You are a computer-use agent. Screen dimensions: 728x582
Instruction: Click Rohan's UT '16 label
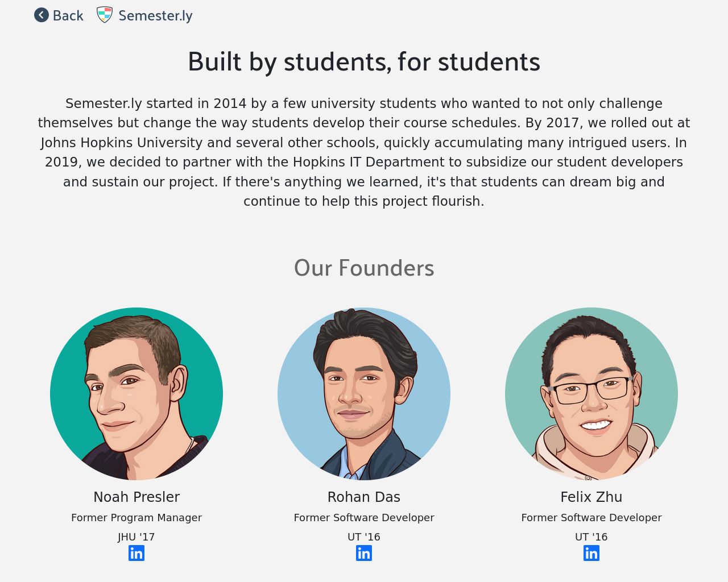click(364, 537)
